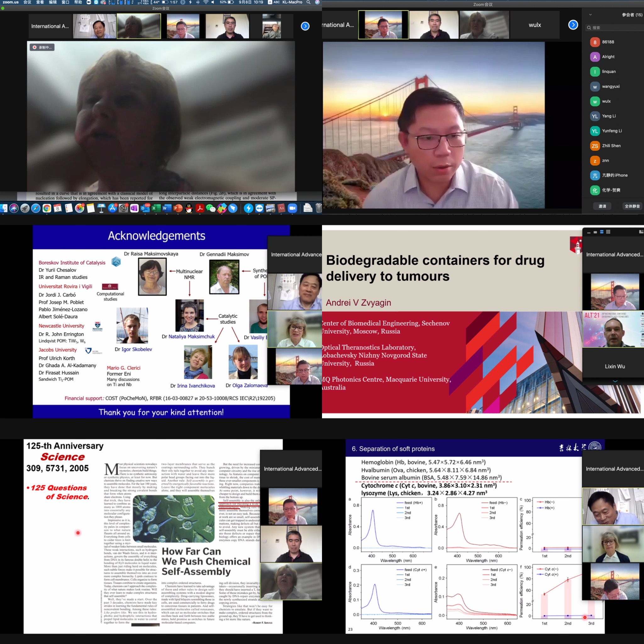Collapse the participants panel header chevron

click(590, 15)
